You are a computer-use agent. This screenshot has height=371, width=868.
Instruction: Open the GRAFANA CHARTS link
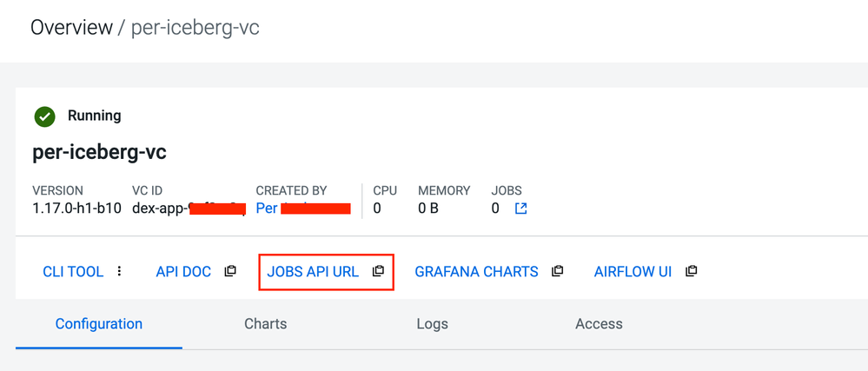(476, 271)
